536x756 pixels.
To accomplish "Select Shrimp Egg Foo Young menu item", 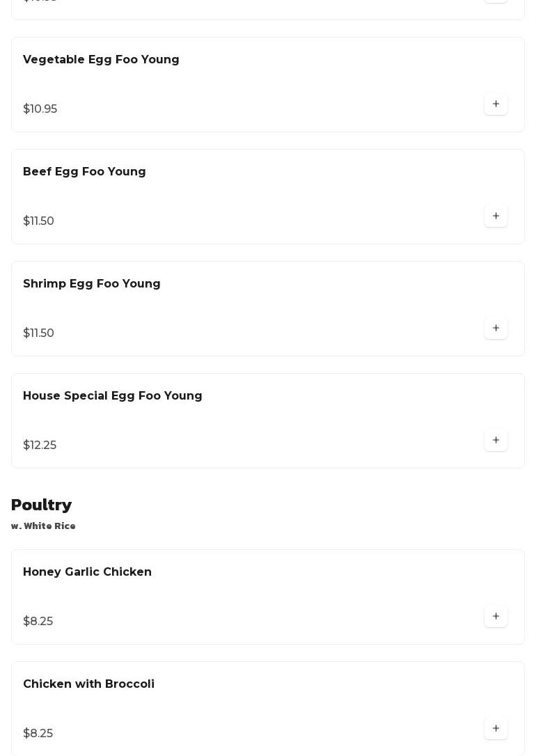I will 92,284.
